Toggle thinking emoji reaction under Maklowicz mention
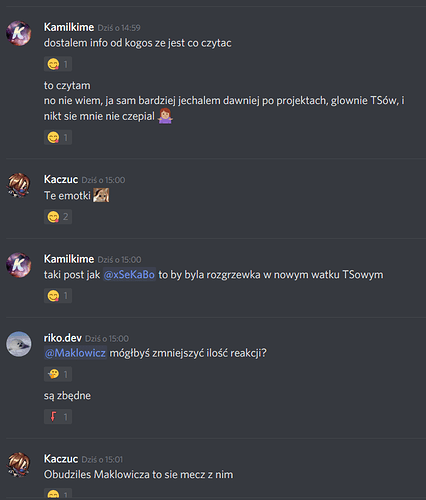426x500 pixels. point(58,374)
